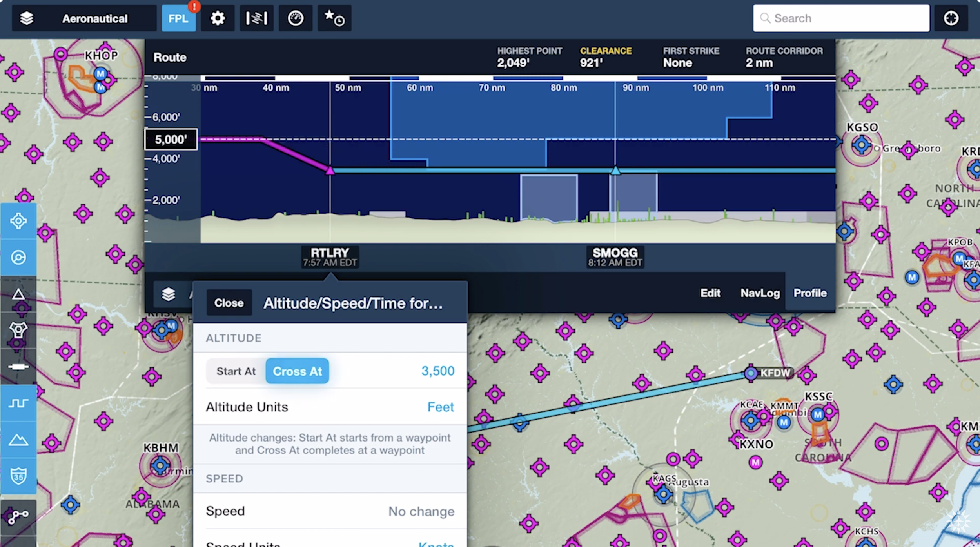Change Altitude Units from Feet

[440, 407]
